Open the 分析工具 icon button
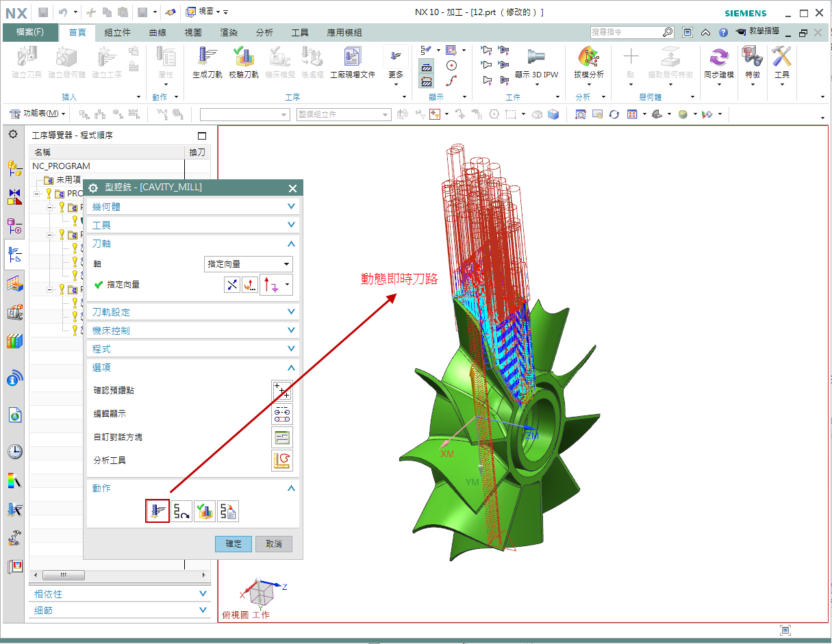 point(282,460)
